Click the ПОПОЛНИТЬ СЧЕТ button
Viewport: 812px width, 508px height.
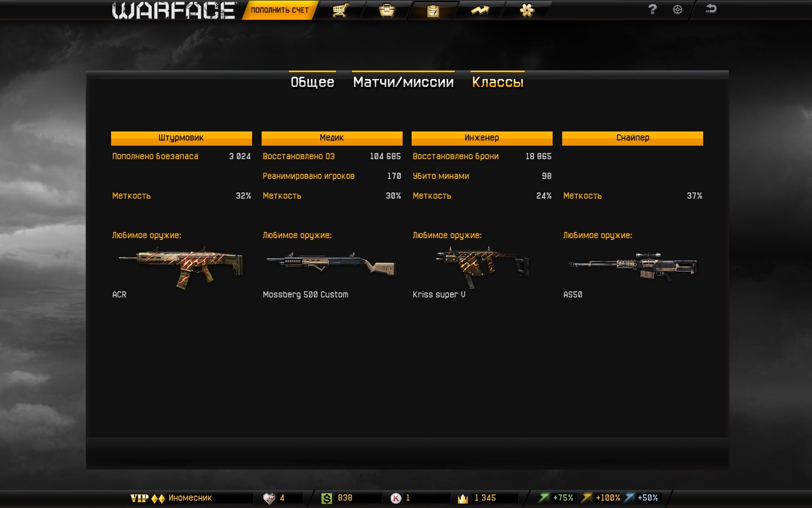click(x=280, y=10)
